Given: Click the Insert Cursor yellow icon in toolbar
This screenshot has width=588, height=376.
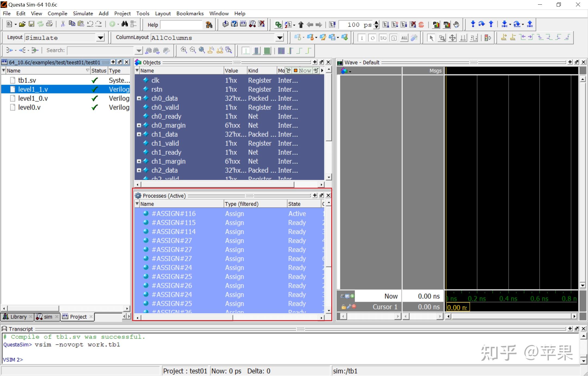Looking at the screenshot, I should pos(504,38).
